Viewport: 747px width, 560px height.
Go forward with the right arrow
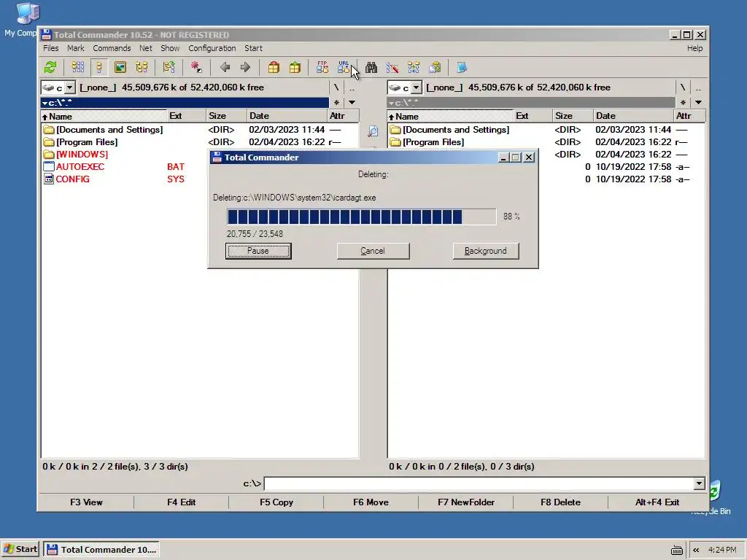(x=245, y=67)
